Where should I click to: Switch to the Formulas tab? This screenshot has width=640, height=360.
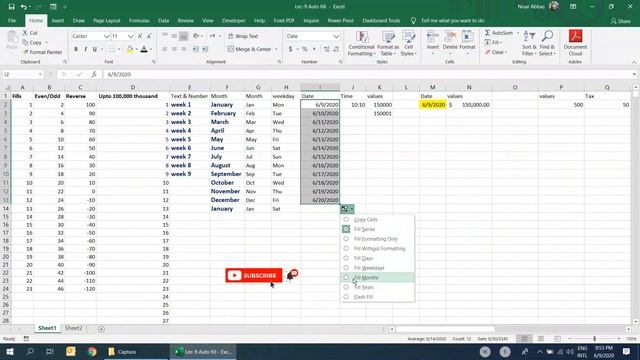click(139, 20)
